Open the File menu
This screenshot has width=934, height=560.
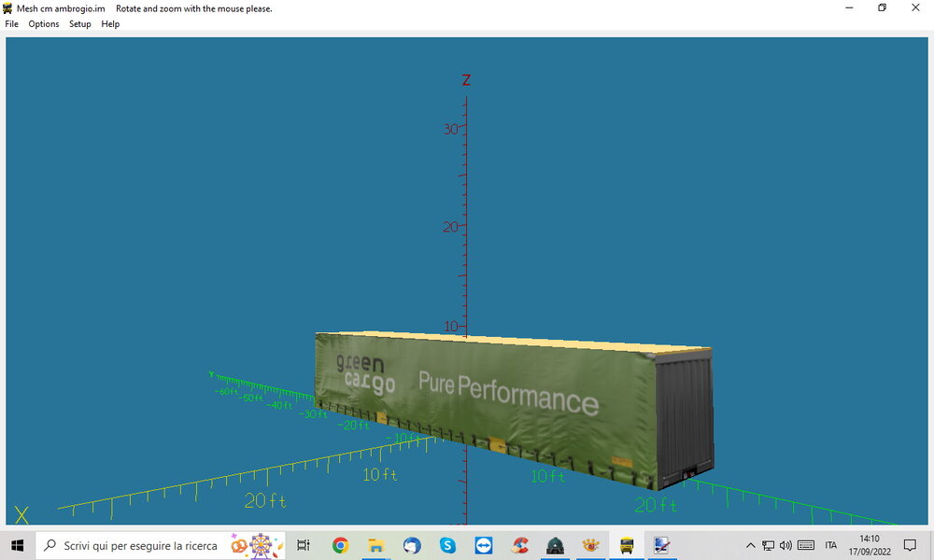click(11, 24)
